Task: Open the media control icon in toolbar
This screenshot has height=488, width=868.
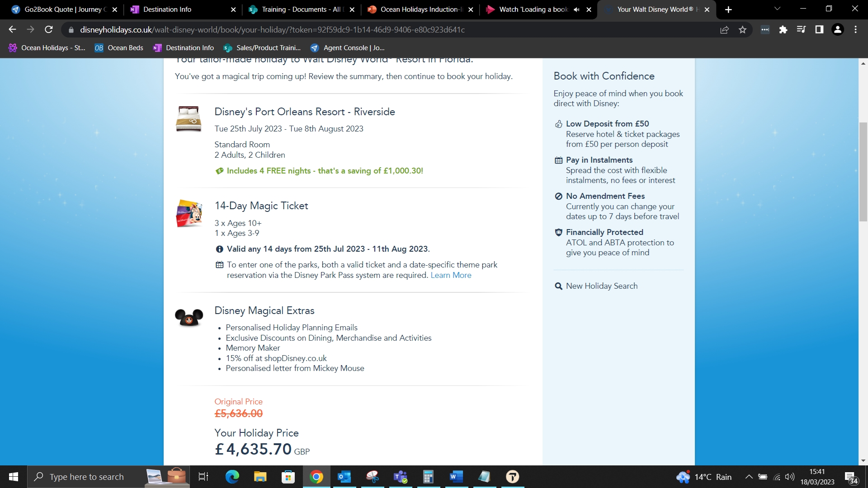Action: pyautogui.click(x=801, y=30)
